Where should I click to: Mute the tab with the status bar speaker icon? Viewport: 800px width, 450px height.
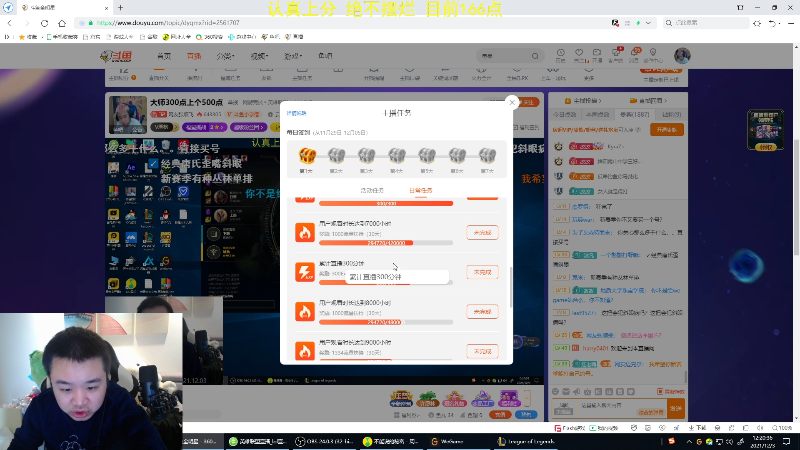[760, 428]
